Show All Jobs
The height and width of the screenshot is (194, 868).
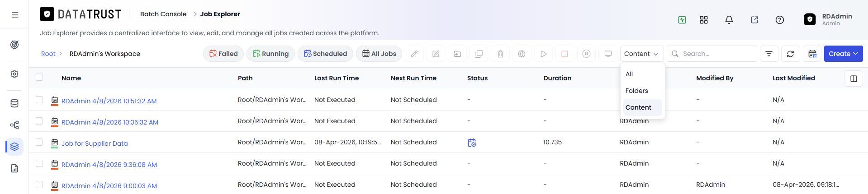pyautogui.click(x=379, y=54)
